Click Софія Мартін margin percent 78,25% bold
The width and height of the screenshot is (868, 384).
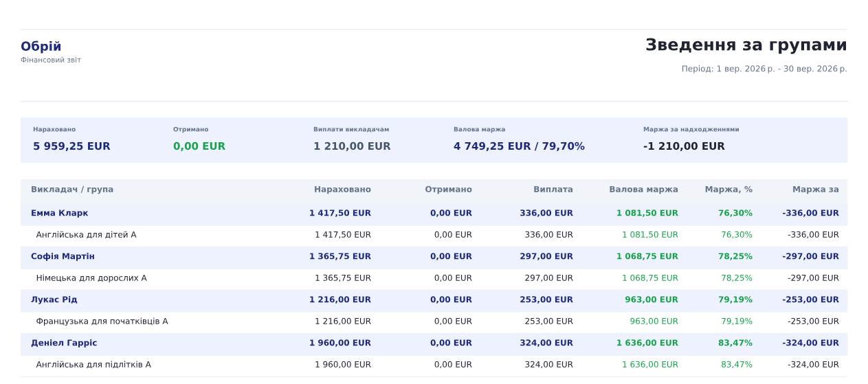(735, 257)
